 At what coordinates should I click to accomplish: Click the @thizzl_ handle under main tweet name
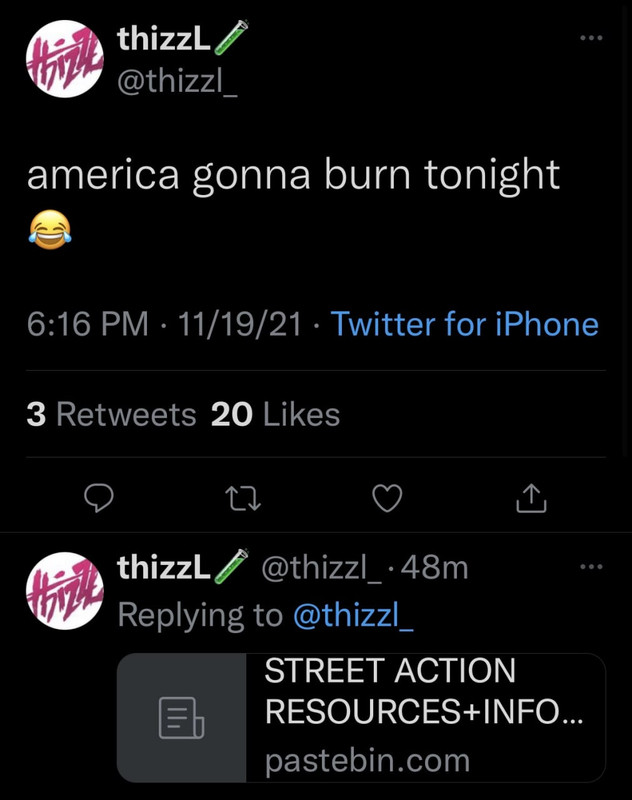tap(177, 82)
